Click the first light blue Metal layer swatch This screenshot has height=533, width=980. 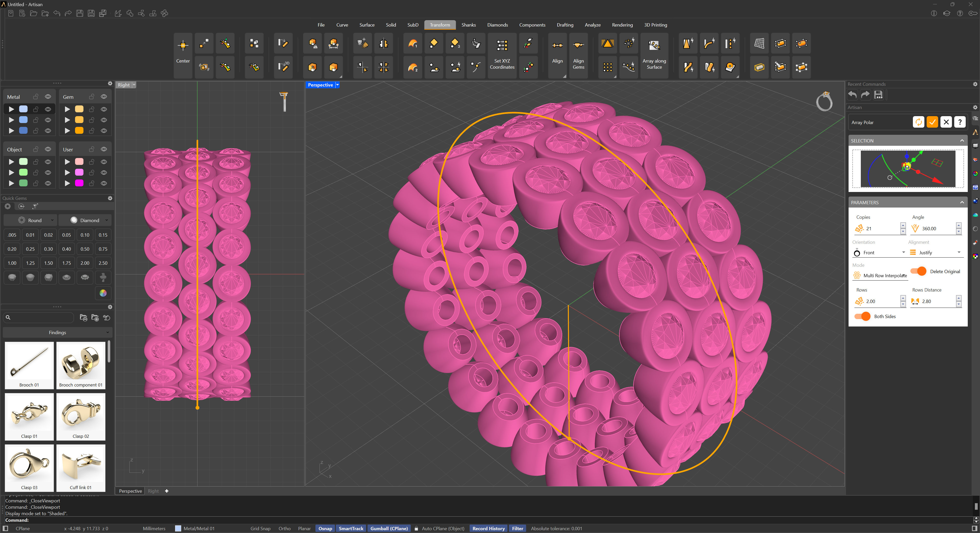point(23,109)
